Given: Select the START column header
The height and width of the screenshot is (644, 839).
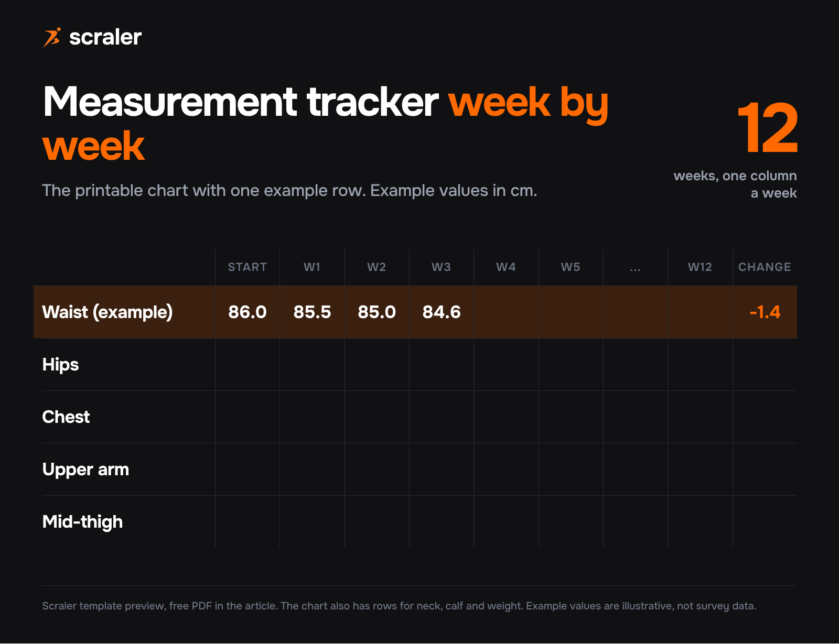Looking at the screenshot, I should (248, 267).
